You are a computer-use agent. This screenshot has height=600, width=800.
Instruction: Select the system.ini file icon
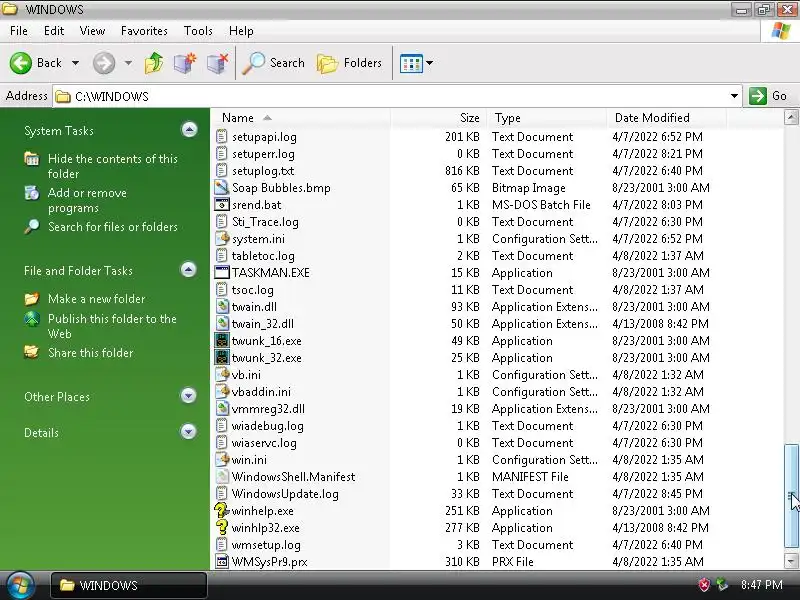pos(221,239)
